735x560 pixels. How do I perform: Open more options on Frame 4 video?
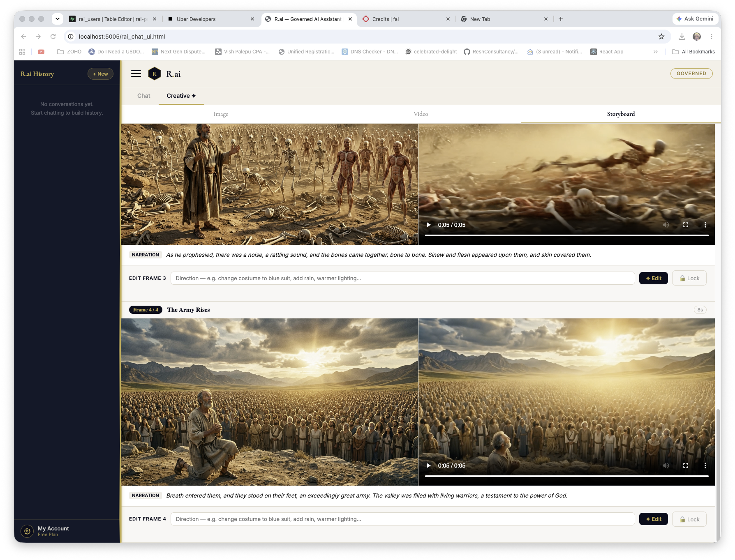point(705,466)
